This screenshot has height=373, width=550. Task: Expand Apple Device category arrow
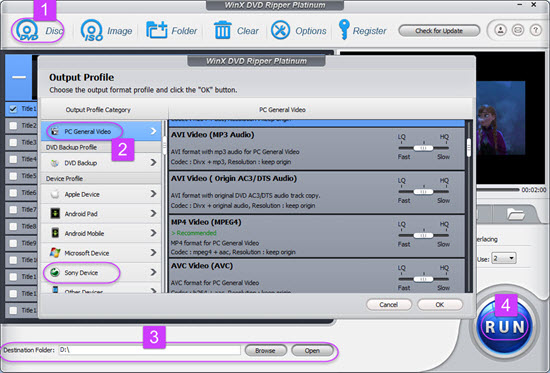tap(153, 194)
